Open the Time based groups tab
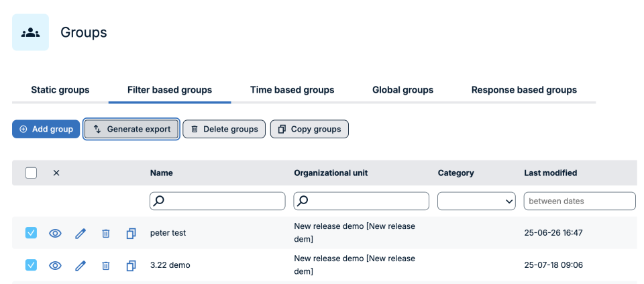The width and height of the screenshot is (644, 284). click(292, 90)
